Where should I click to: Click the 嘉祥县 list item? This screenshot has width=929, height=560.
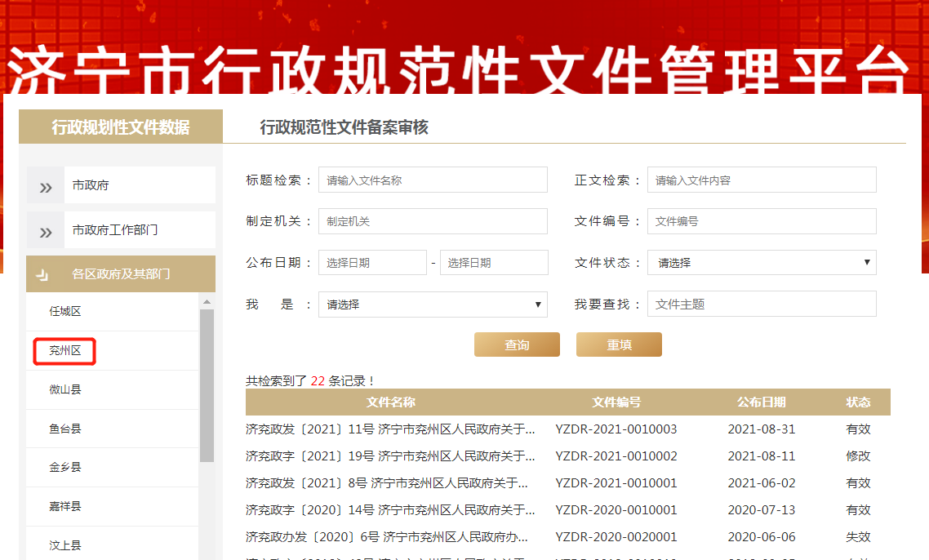point(65,507)
